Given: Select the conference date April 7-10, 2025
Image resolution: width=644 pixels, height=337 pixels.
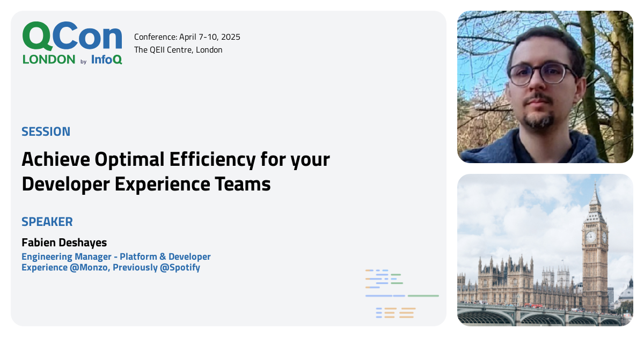Looking at the screenshot, I should coord(187,37).
